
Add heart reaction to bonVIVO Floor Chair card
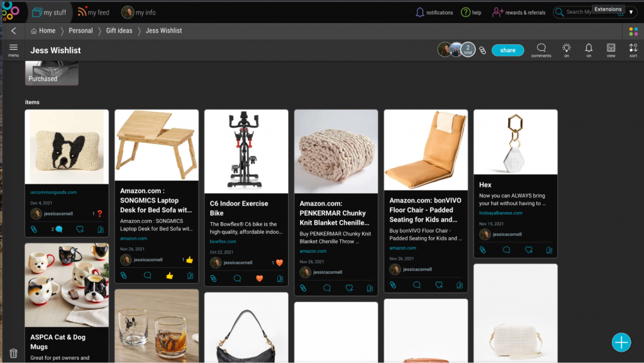tap(439, 285)
